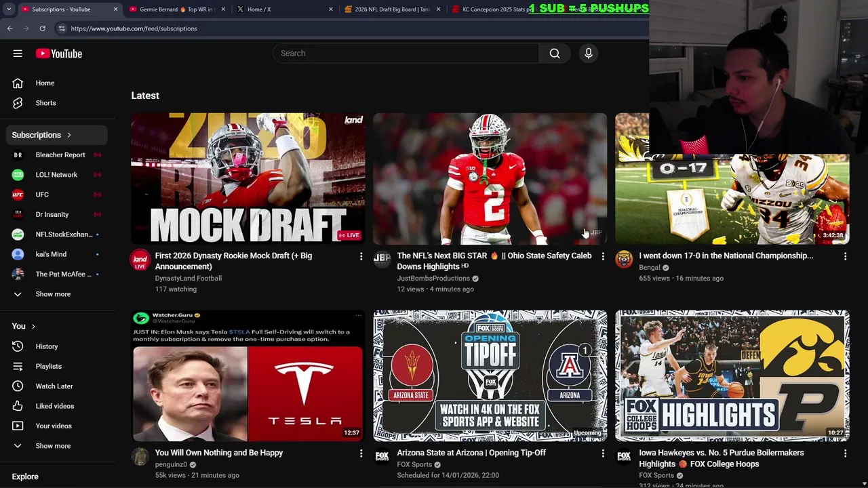Open options menu for Arizona State at Arizona

click(603, 453)
